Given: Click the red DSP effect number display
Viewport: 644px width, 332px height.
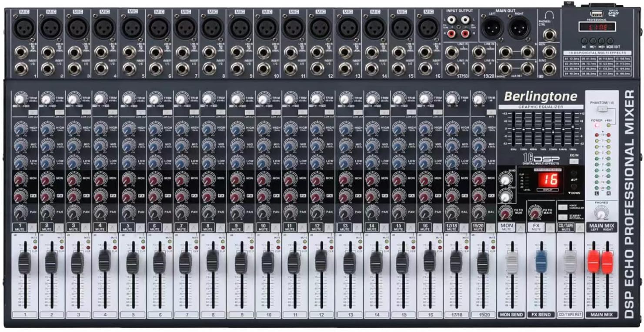Looking at the screenshot, I should 550,181.
